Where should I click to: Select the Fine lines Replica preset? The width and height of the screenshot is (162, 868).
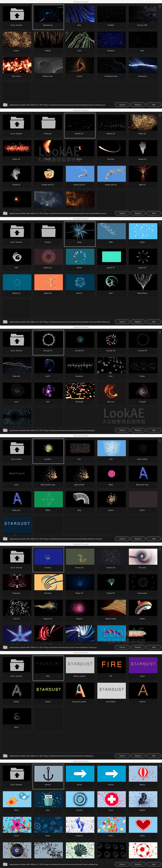click(143, 557)
